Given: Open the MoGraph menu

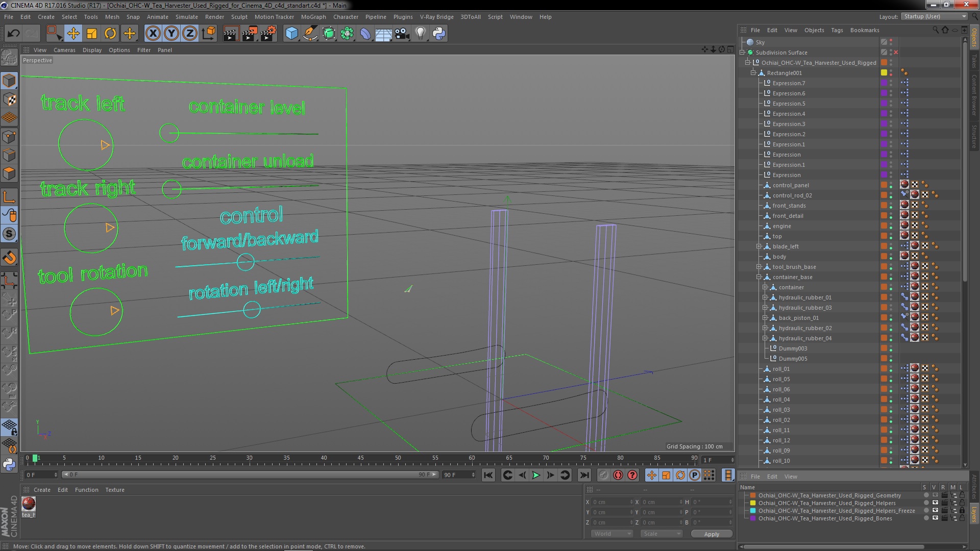Looking at the screenshot, I should 313,17.
